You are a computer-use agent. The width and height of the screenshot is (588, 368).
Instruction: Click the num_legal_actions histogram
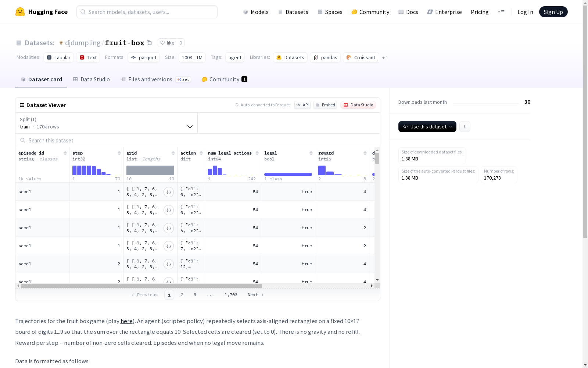pos(232,170)
